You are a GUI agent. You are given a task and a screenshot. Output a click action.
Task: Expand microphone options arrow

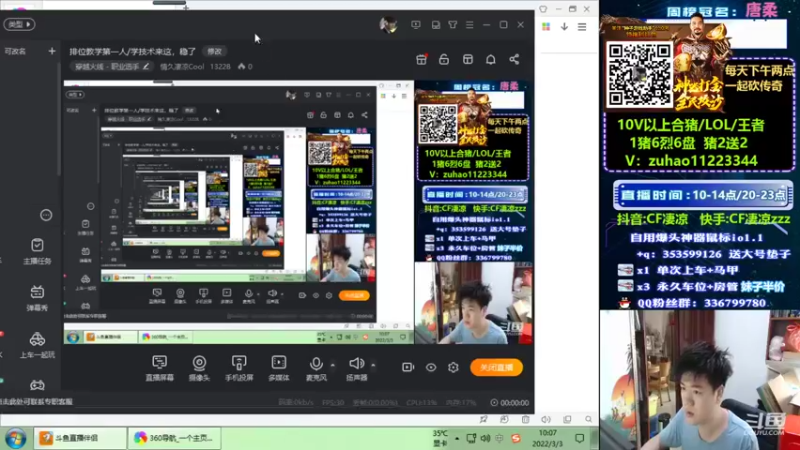[333, 365]
